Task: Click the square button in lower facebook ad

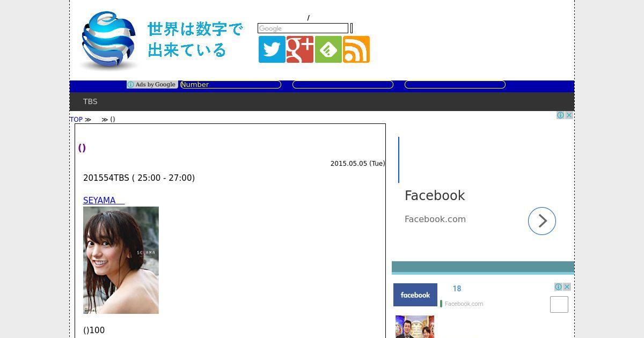Action: (x=559, y=304)
